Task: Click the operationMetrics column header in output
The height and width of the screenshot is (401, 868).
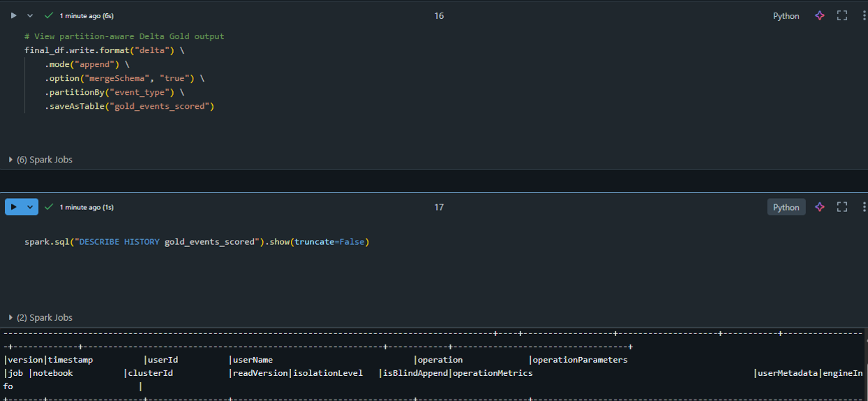Action: point(493,373)
